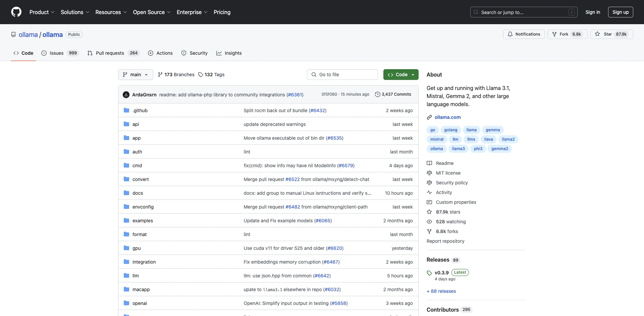Switch to the Insights tab
This screenshot has width=644, height=316.
[229, 53]
